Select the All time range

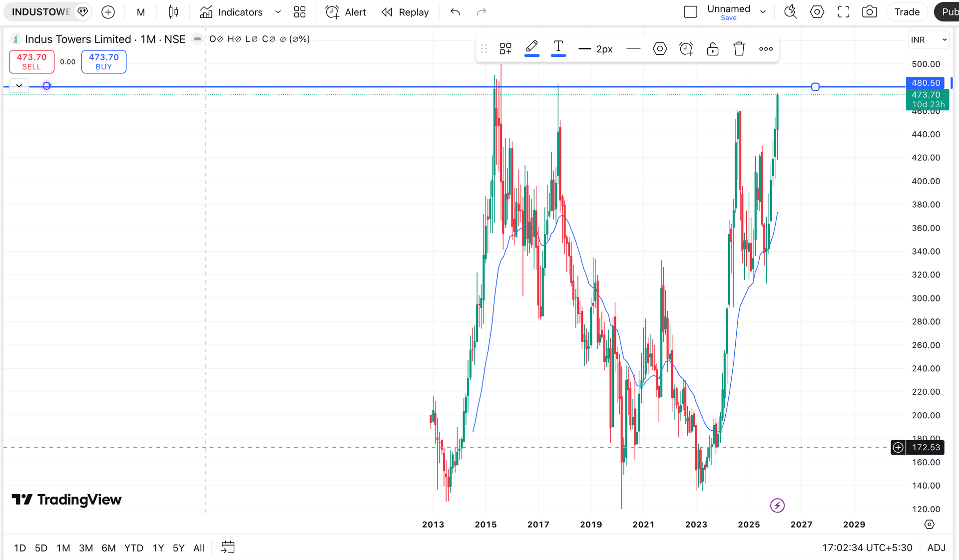(199, 548)
